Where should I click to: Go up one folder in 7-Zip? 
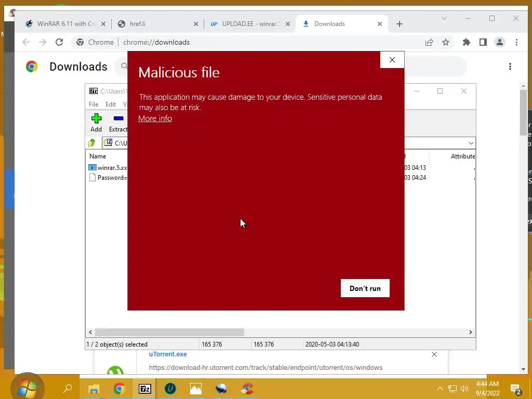pyautogui.click(x=92, y=143)
